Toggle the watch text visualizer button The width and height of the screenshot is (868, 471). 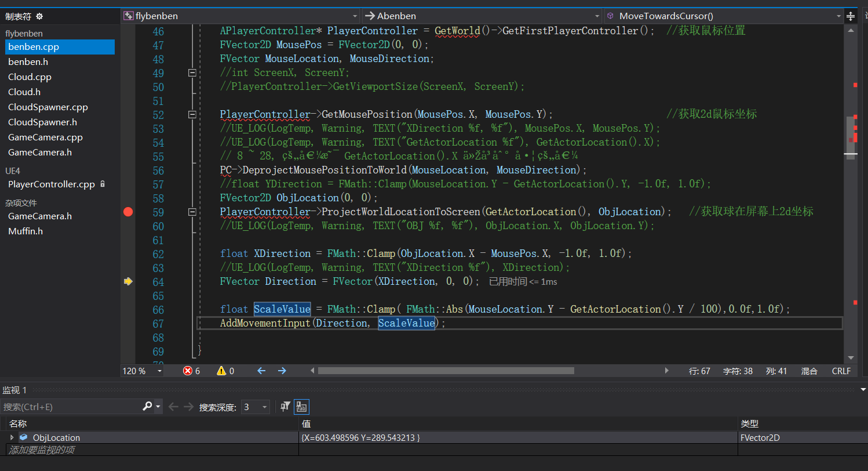(x=301, y=407)
